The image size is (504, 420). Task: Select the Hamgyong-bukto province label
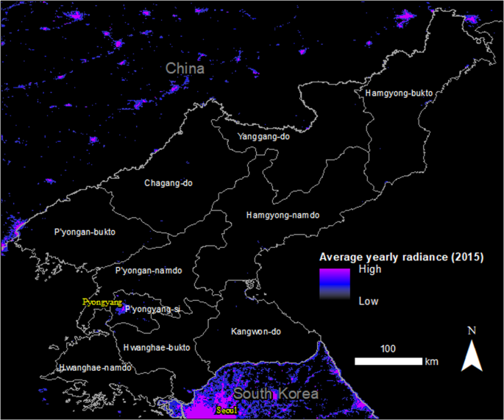[399, 93]
